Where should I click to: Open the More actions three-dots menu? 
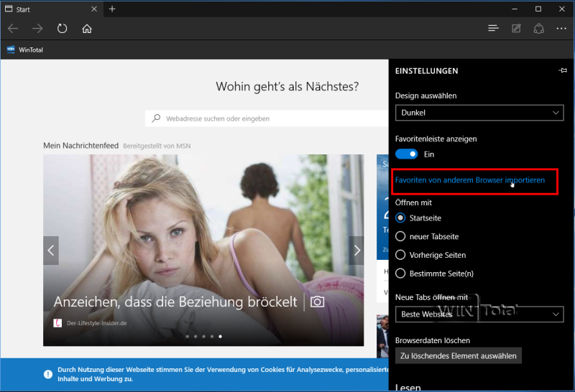(x=561, y=28)
